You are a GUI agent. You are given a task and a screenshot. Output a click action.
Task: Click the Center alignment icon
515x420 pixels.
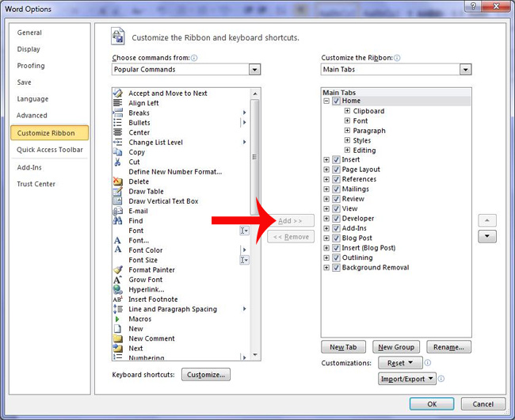[117, 132]
